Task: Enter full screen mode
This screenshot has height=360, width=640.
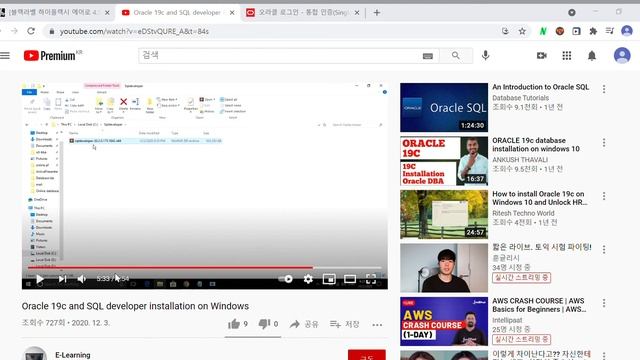Action: tap(371, 279)
